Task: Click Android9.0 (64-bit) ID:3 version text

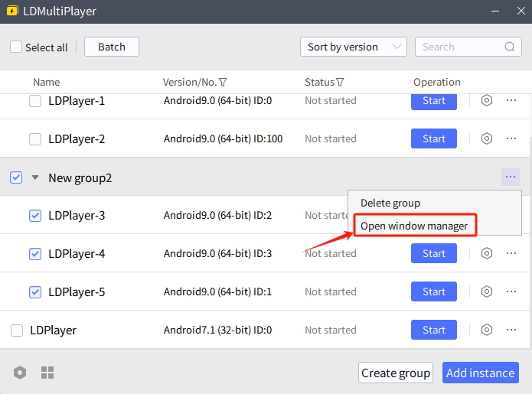Action: point(217,254)
